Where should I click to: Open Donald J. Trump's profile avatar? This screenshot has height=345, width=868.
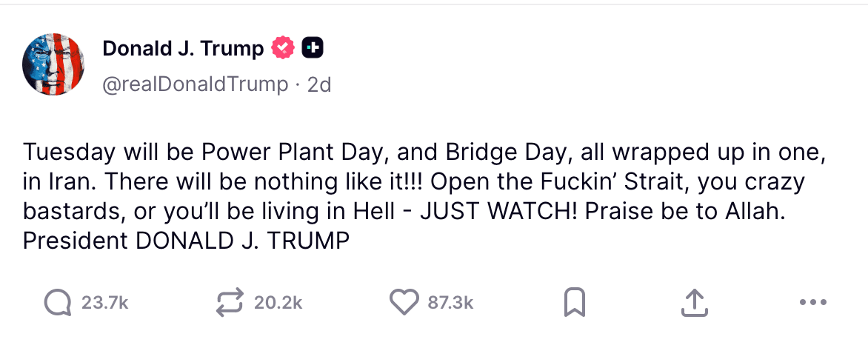pyautogui.click(x=55, y=65)
